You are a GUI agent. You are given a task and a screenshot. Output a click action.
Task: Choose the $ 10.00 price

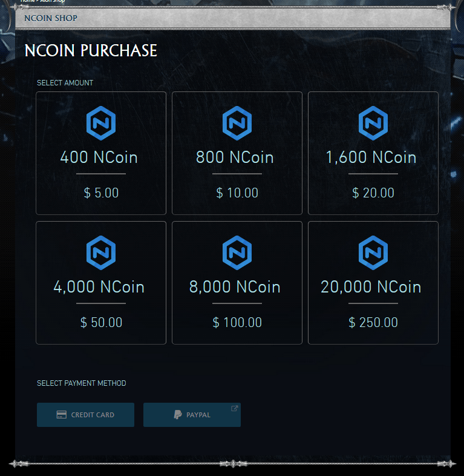pyautogui.click(x=237, y=193)
